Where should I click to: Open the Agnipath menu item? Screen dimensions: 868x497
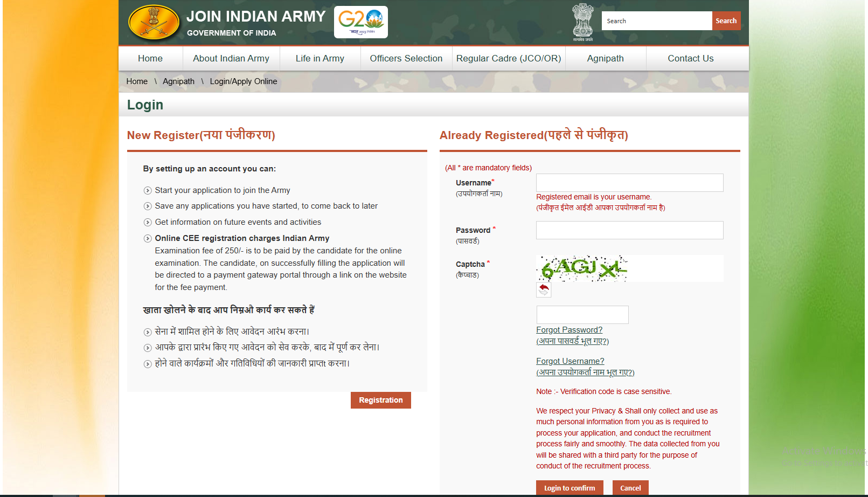pyautogui.click(x=605, y=58)
